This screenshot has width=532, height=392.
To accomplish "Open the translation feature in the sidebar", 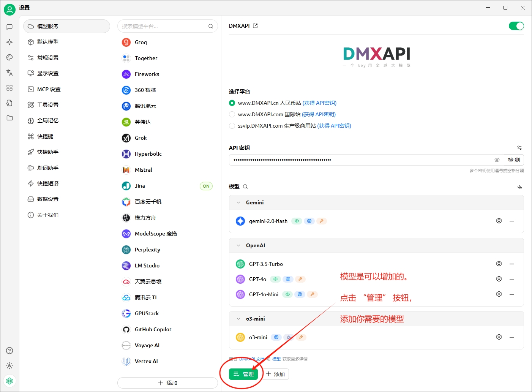I will (x=9, y=73).
